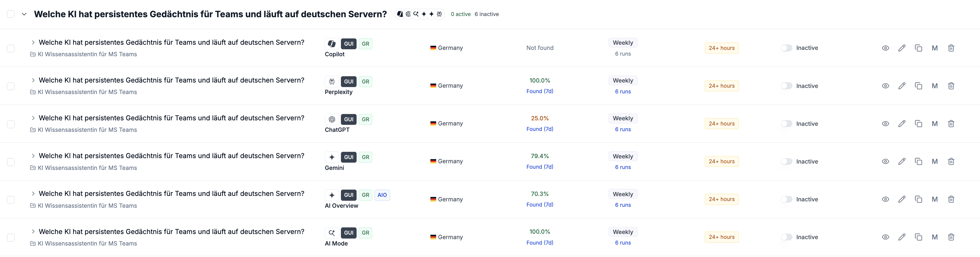Tick the group header select-all checkbox
Viewport: 980px width, 257px height.
tap(11, 14)
